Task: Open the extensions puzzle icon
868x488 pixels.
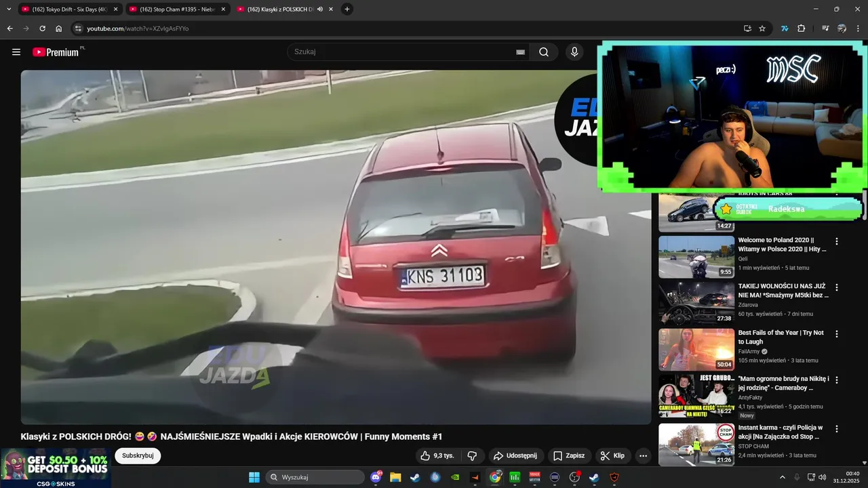Action: (x=802, y=28)
